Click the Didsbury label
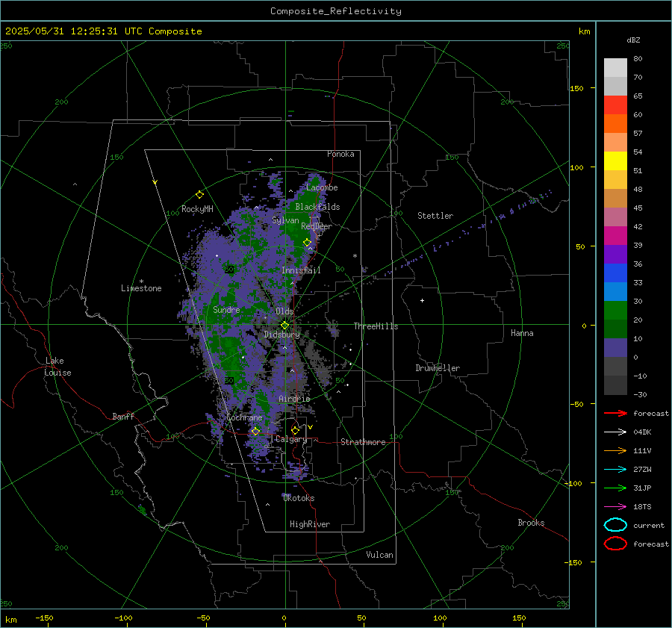The width and height of the screenshot is (672, 628). pos(281,335)
